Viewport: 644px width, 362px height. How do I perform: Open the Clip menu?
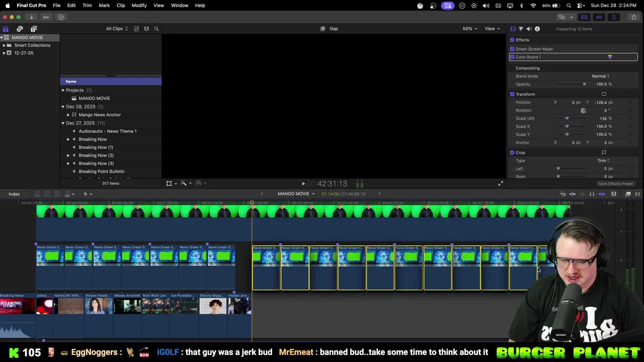121,5
